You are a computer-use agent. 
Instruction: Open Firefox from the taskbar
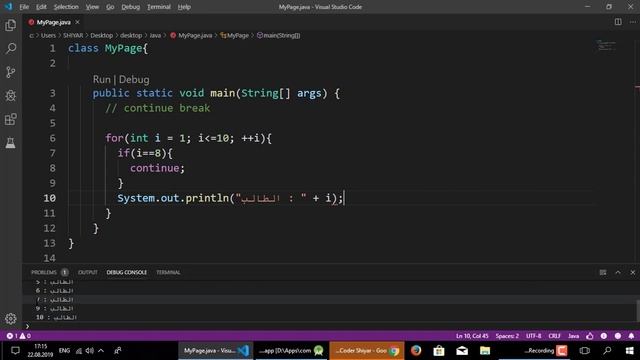point(416,351)
